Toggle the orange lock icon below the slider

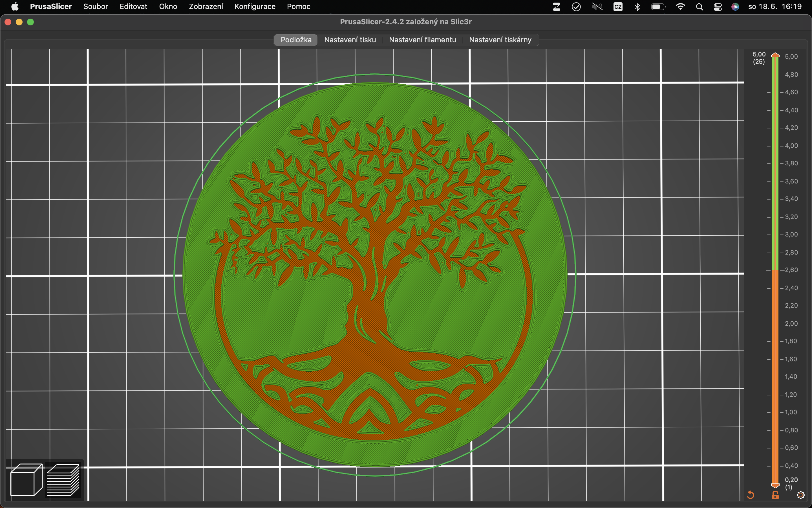point(775,495)
